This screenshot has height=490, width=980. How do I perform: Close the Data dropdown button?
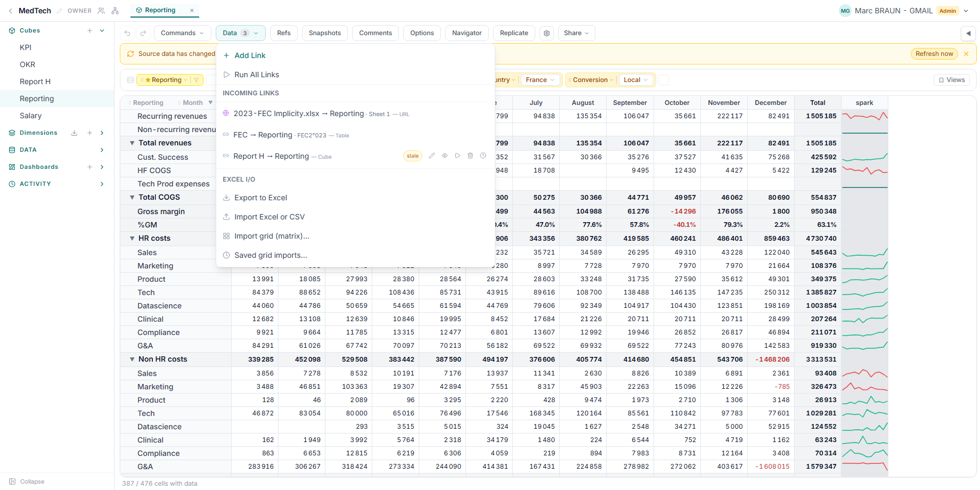(x=241, y=33)
